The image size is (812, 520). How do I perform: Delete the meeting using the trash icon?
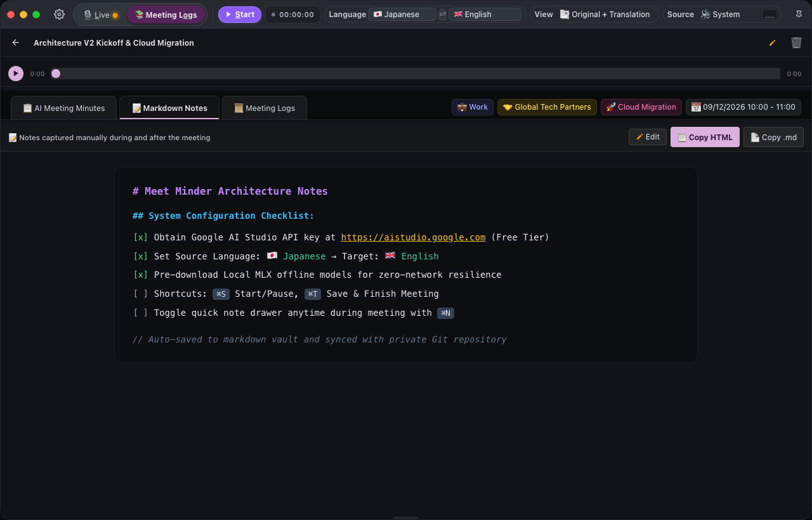(x=796, y=42)
